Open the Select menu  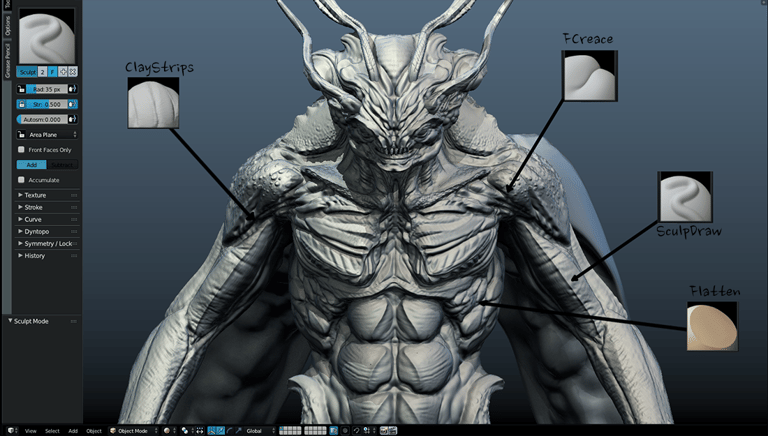click(52, 431)
